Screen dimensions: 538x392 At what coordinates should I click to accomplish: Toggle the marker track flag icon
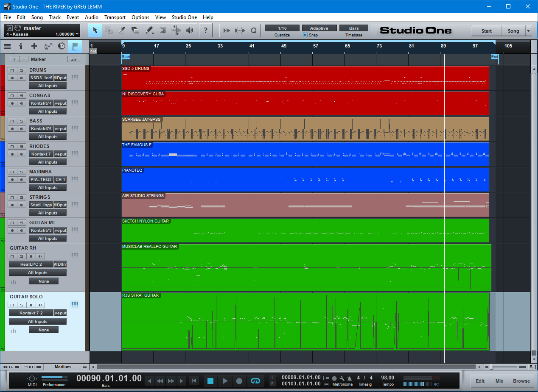tap(75, 46)
